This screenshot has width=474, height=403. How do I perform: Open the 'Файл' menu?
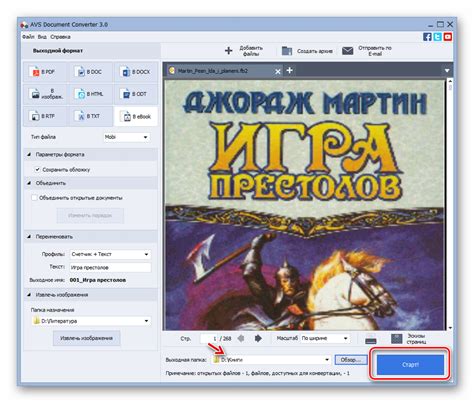tap(28, 37)
